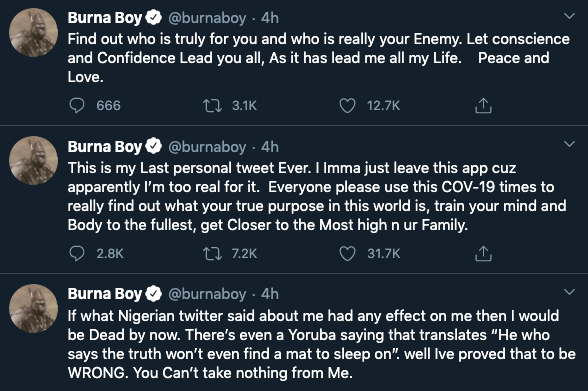The width and height of the screenshot is (588, 391).
Task: Reply to the 'Find out who is truly' tweet
Action: (x=77, y=106)
